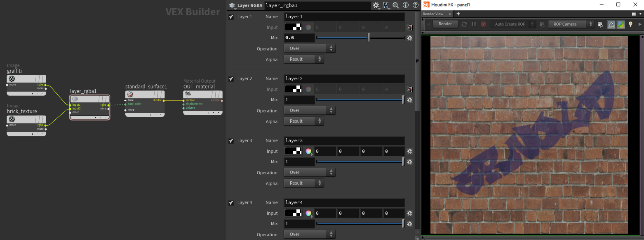Disable the Layer 1 checkbox
The width and height of the screenshot is (644, 240).
(231, 17)
